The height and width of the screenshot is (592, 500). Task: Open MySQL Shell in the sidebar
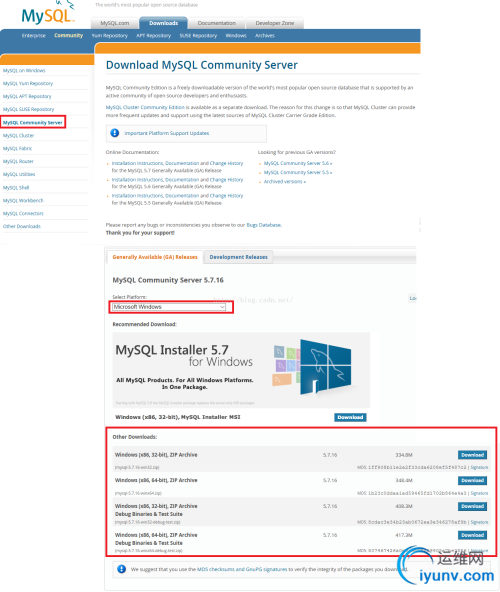pyautogui.click(x=16, y=188)
